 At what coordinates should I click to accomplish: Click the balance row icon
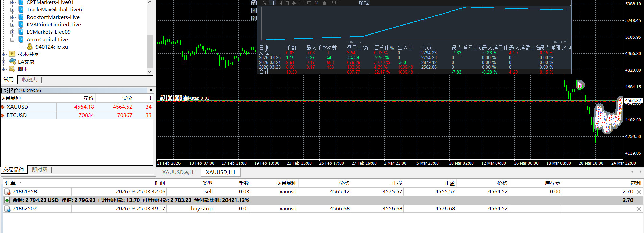tap(7, 200)
